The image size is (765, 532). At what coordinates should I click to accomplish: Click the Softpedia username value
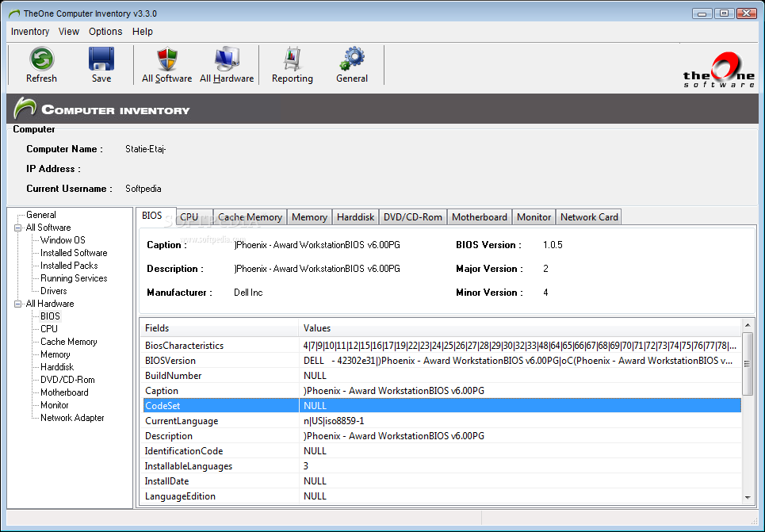point(143,189)
